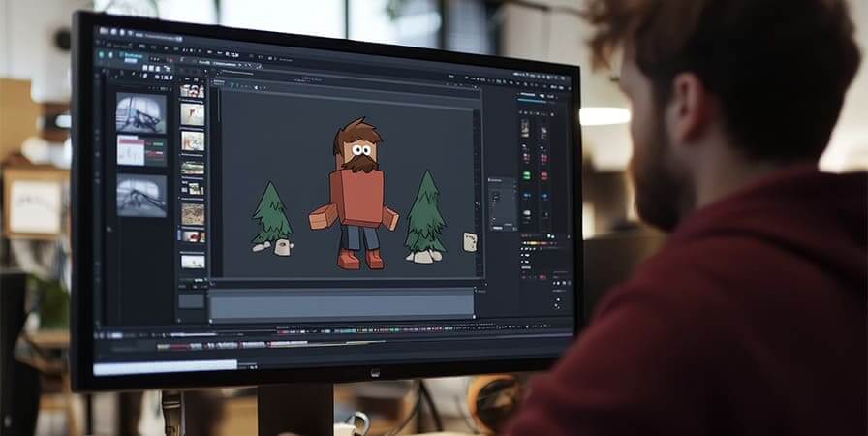This screenshot has width=868, height=436.
Task: Select the pine tree left of the character
Action: point(271,212)
